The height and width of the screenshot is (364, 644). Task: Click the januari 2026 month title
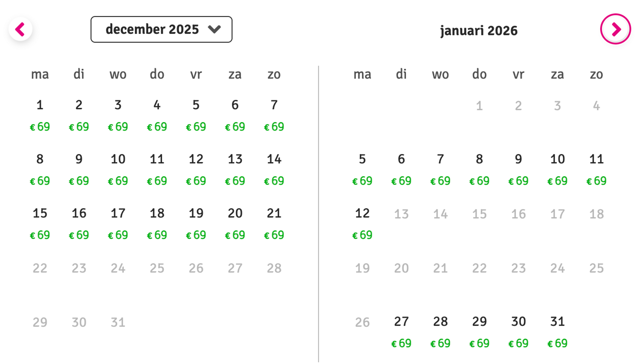pyautogui.click(x=479, y=31)
